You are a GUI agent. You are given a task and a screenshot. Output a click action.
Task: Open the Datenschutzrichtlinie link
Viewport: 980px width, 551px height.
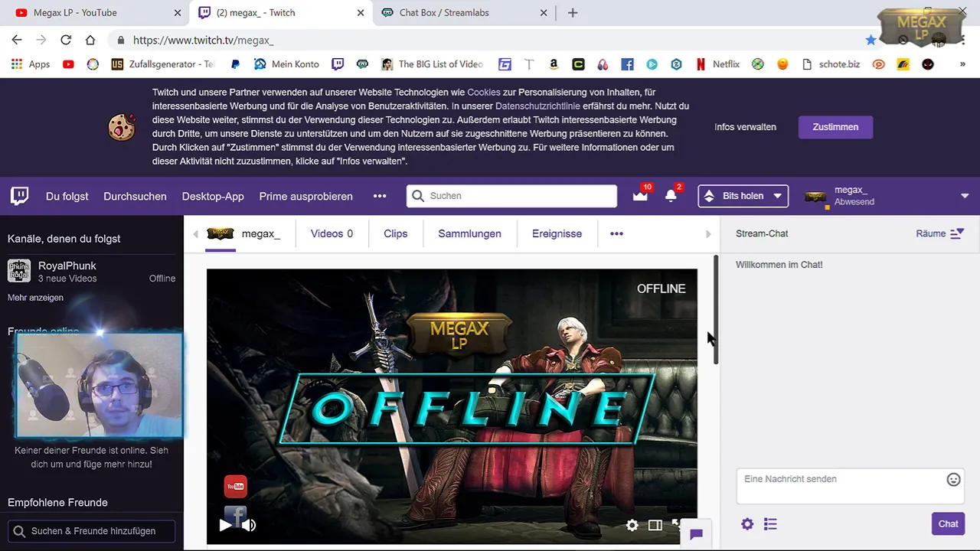point(537,106)
